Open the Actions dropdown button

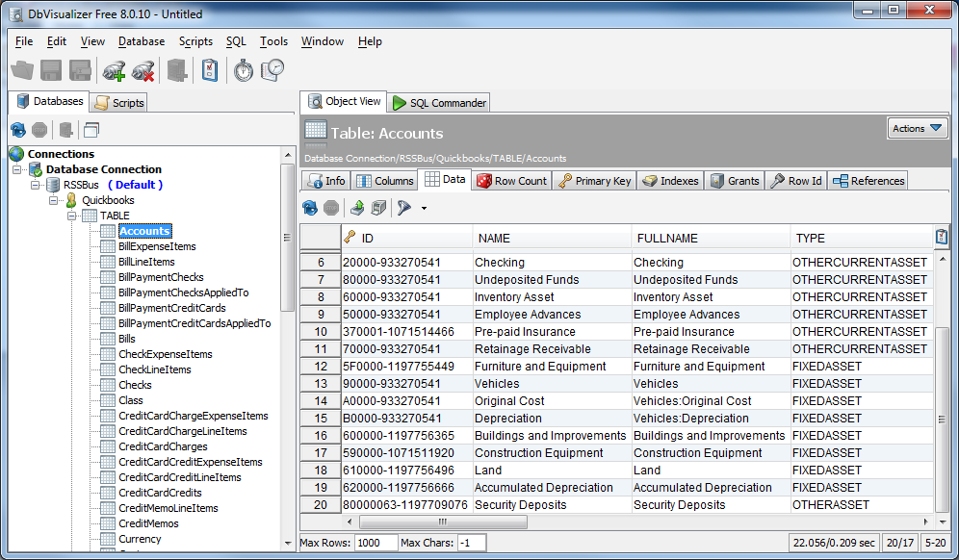[x=918, y=128]
